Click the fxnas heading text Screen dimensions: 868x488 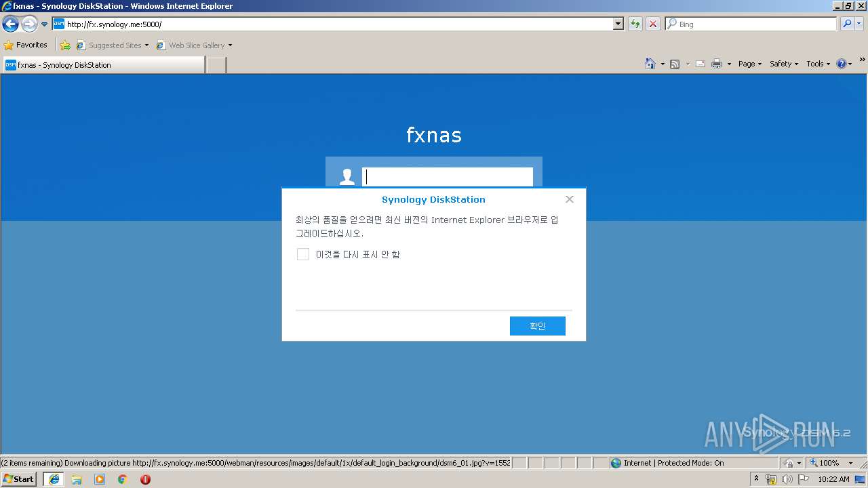click(x=434, y=135)
